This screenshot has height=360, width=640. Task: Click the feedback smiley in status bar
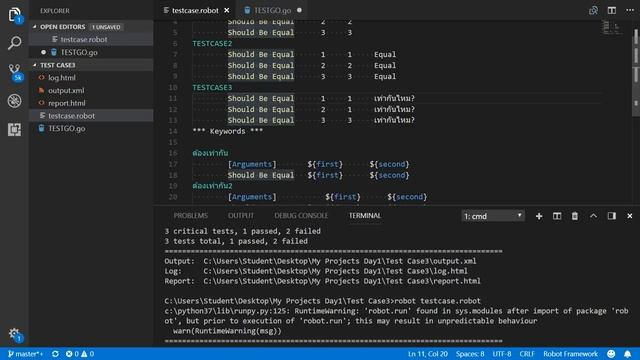click(611, 354)
